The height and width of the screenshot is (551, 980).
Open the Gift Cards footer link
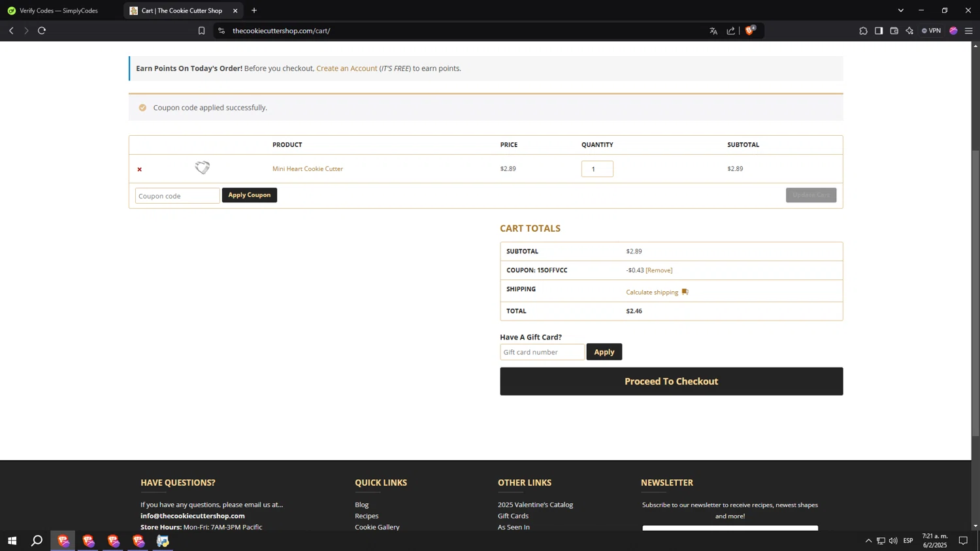[513, 516]
